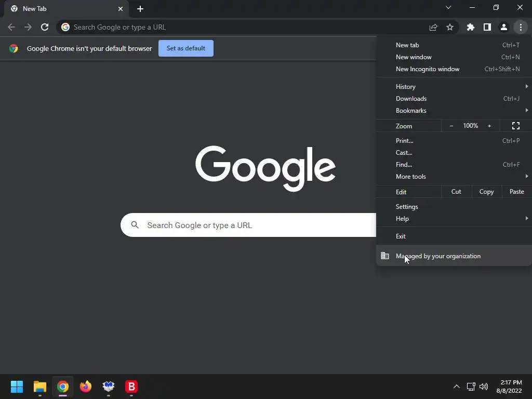
Task: Click Cut in the Edit row
Action: click(456, 192)
